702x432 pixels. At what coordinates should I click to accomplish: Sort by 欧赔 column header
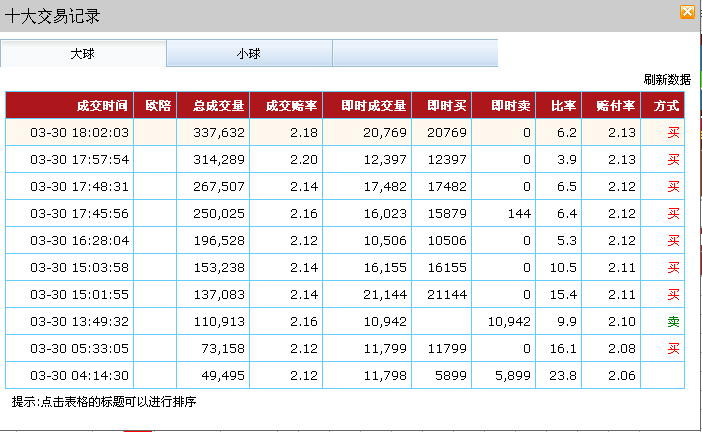156,105
